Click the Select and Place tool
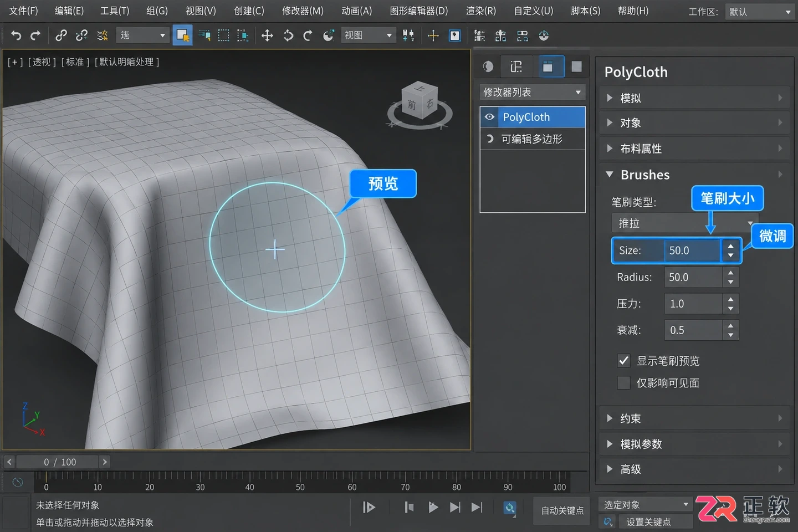Viewport: 798px width, 532px height. tap(329, 35)
